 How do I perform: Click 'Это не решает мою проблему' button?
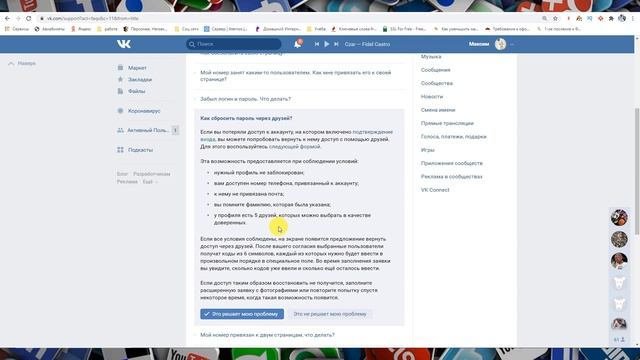click(x=330, y=314)
